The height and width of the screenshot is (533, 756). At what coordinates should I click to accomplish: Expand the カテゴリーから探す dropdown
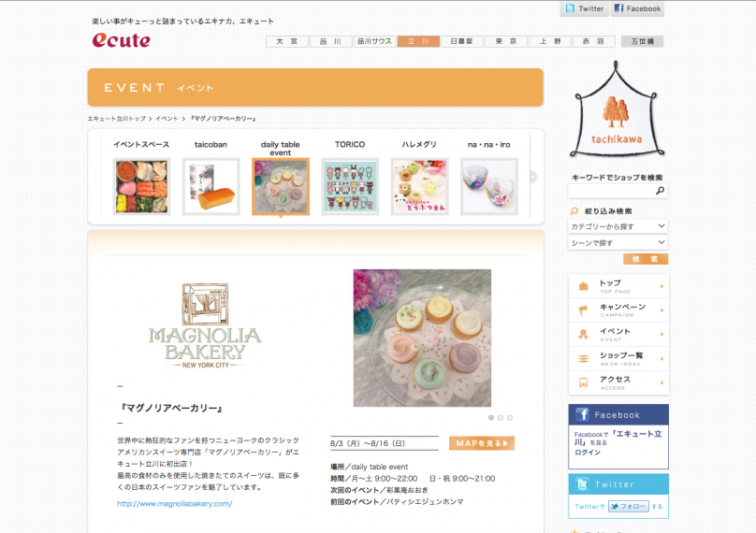pyautogui.click(x=618, y=226)
